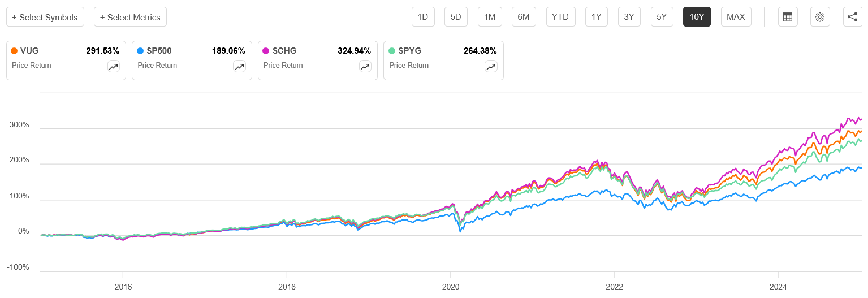Screen dimensions: 868x298
Task: Click SCHG price return trend icon
Action: click(x=365, y=67)
